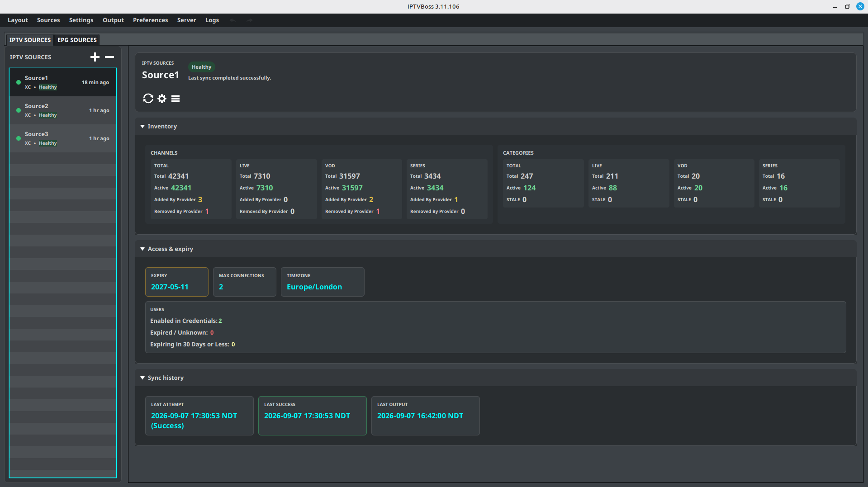This screenshot has height=487, width=868.
Task: Click '18 min ago' on Source1 row
Action: 95,82
